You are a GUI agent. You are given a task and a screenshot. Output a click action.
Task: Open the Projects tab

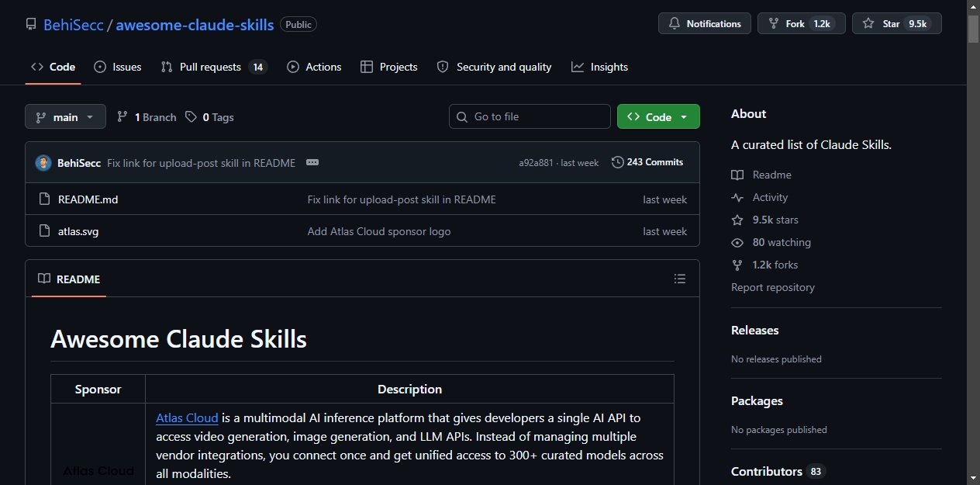pos(389,67)
